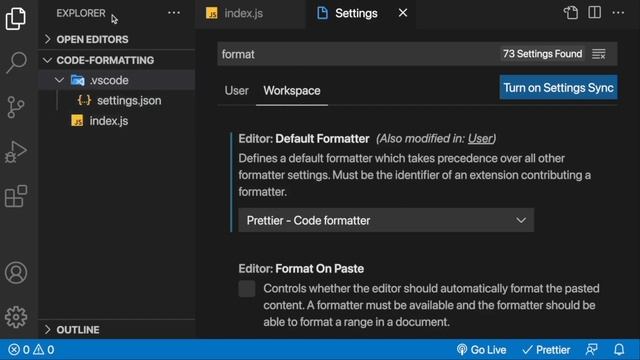The width and height of the screenshot is (640, 360).
Task: Open the Default Formatter dropdown
Action: 386,220
